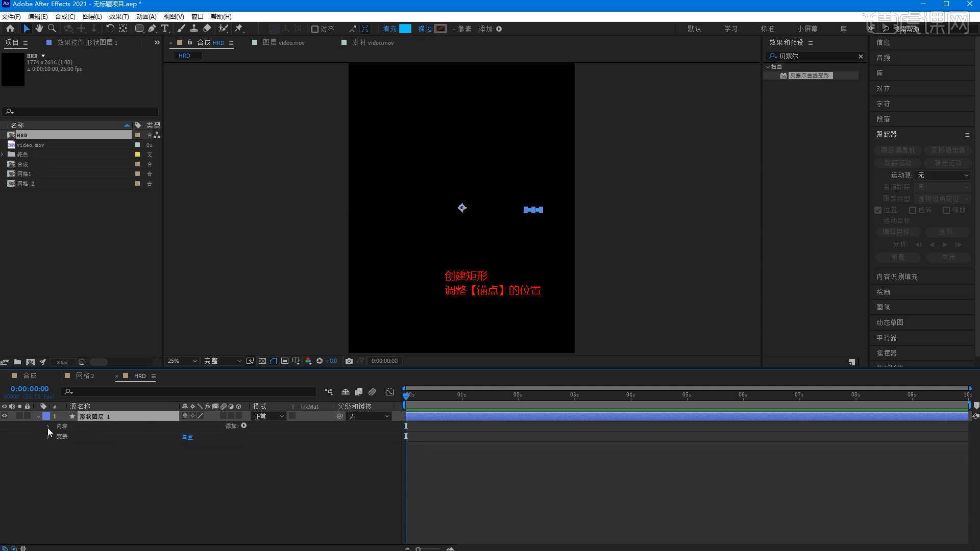The height and width of the screenshot is (551, 980).
Task: Toggle the solo column header in timeline
Action: 19,407
